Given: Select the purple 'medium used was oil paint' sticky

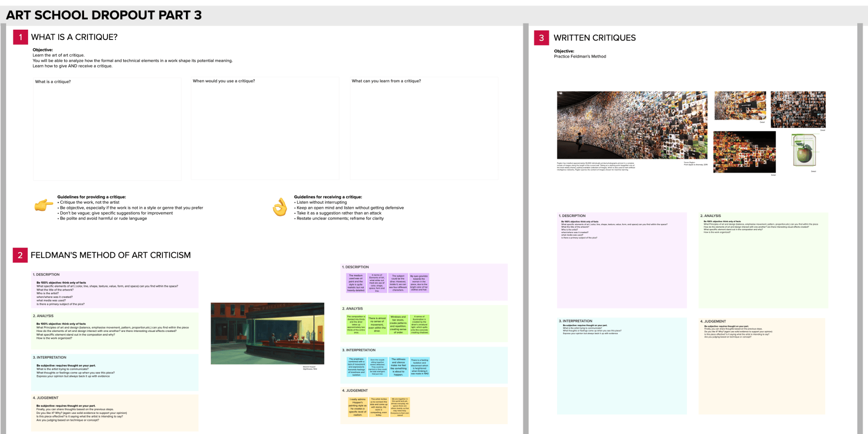Looking at the screenshot, I should pyautogui.click(x=356, y=283).
